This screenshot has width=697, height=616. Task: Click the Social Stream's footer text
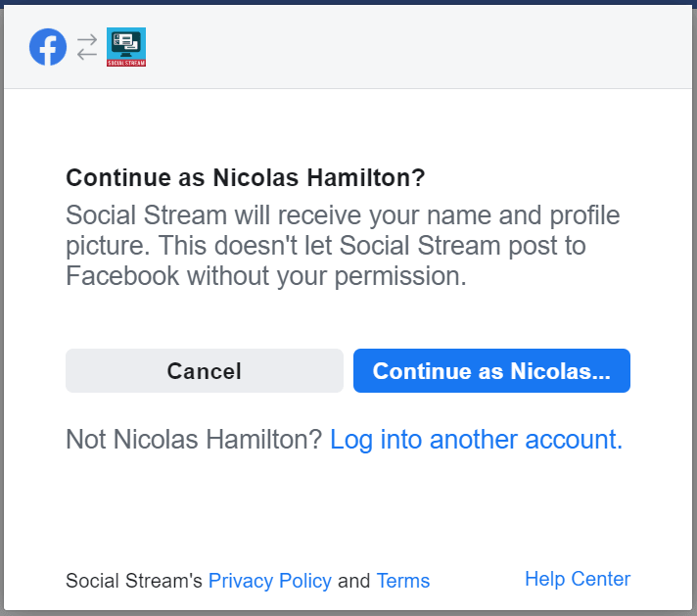pyautogui.click(x=134, y=581)
